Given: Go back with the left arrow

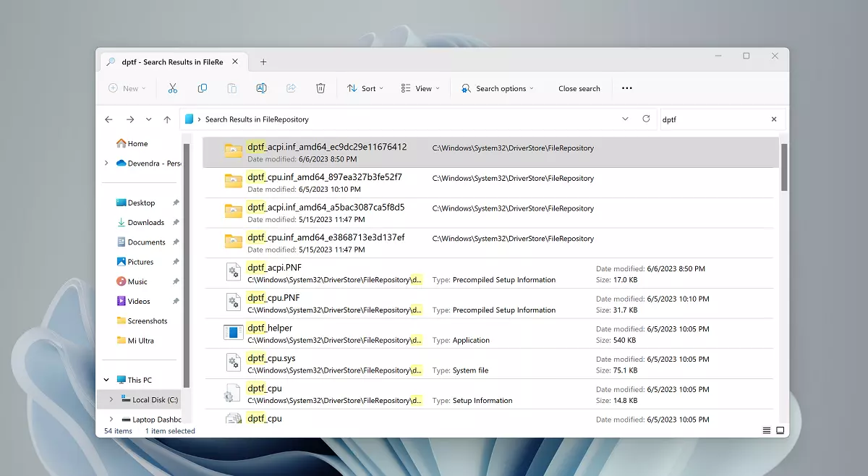Looking at the screenshot, I should [109, 119].
